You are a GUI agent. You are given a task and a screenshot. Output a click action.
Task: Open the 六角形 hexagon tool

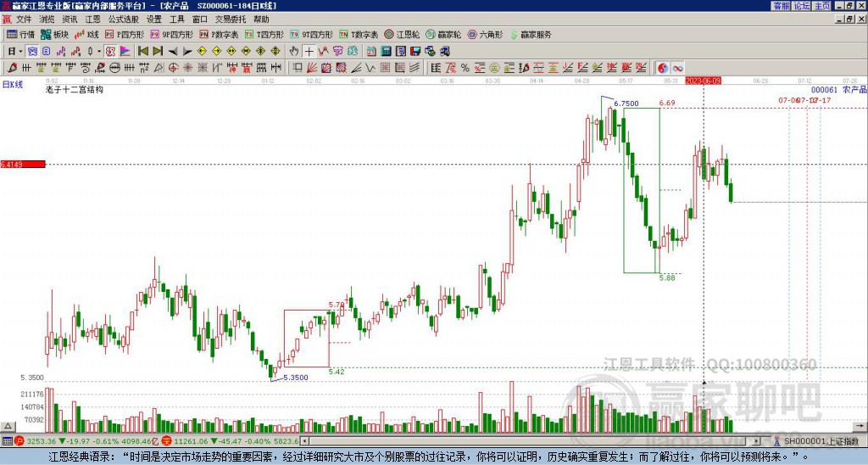pos(485,34)
